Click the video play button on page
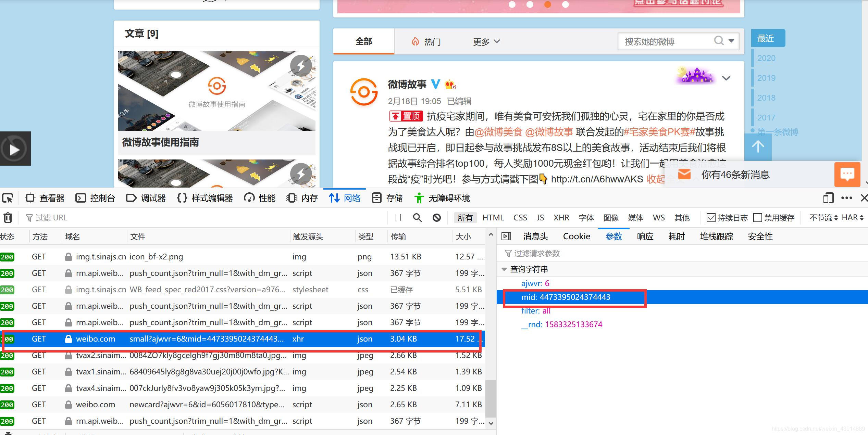 (x=15, y=149)
